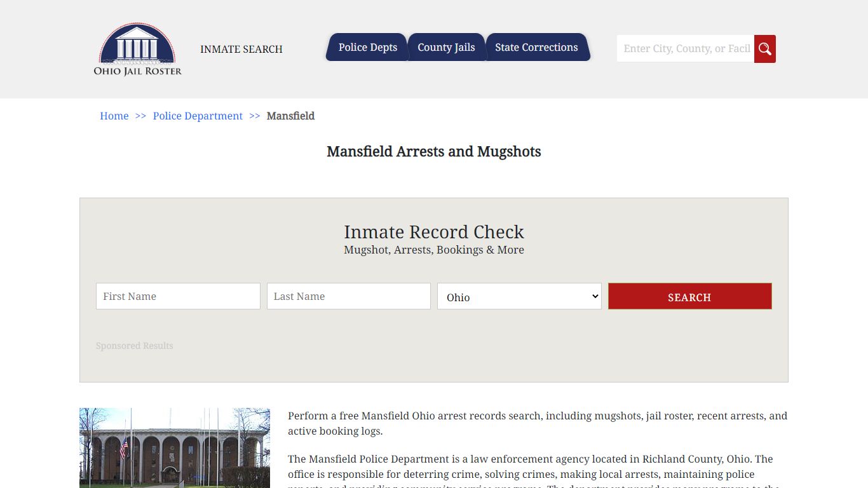
Task: Open Police Department breadcrumb link
Action: 198,116
